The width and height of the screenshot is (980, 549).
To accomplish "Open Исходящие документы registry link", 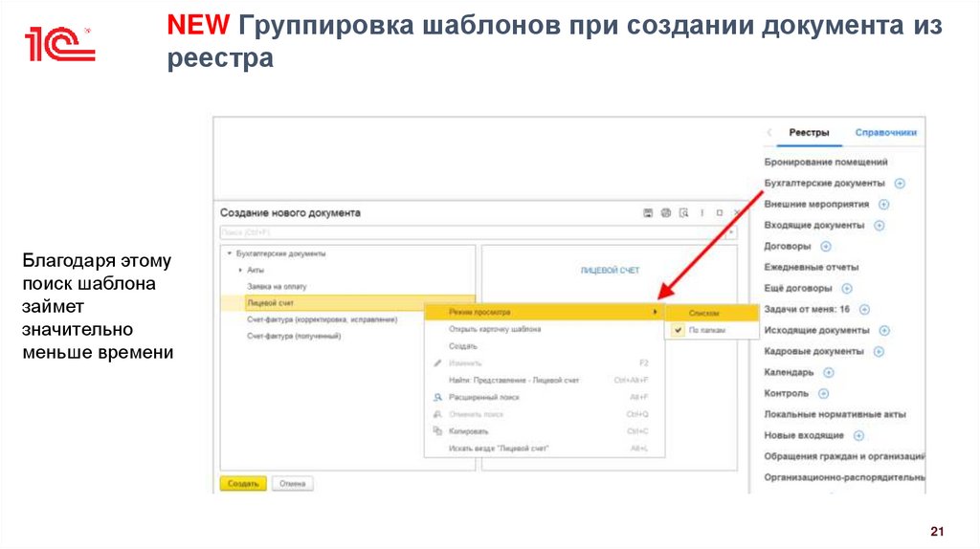I will [816, 330].
